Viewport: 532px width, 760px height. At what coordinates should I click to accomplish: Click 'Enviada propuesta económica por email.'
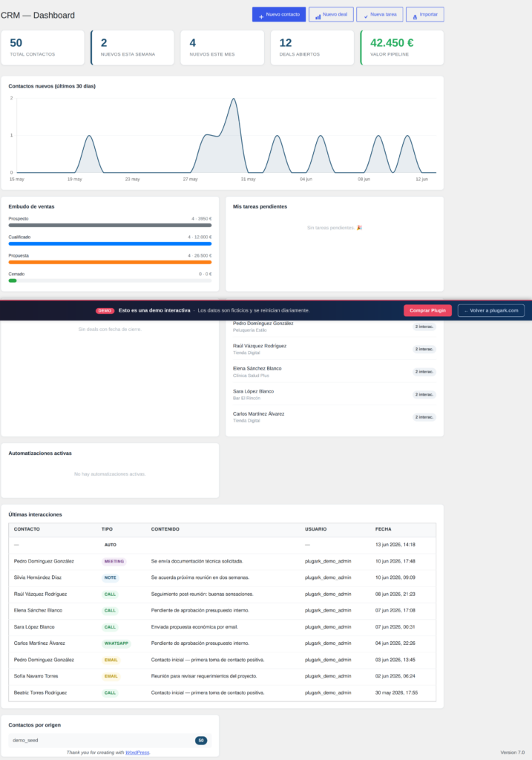194,627
